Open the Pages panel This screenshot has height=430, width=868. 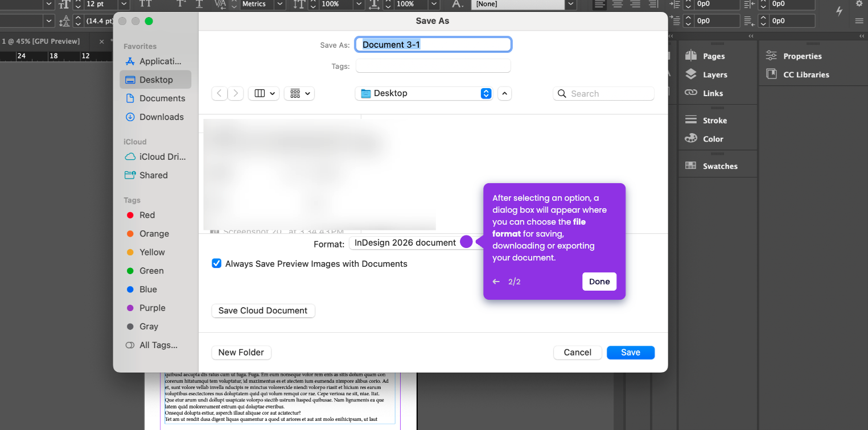705,56
